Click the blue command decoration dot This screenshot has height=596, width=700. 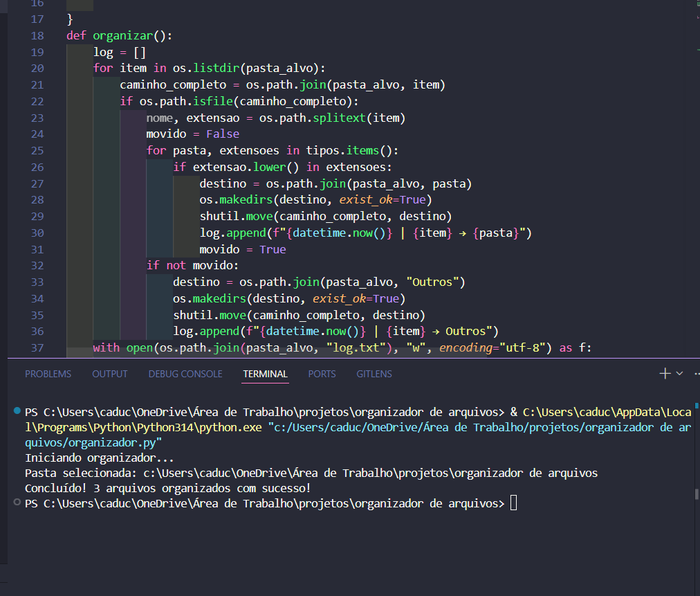click(17, 410)
